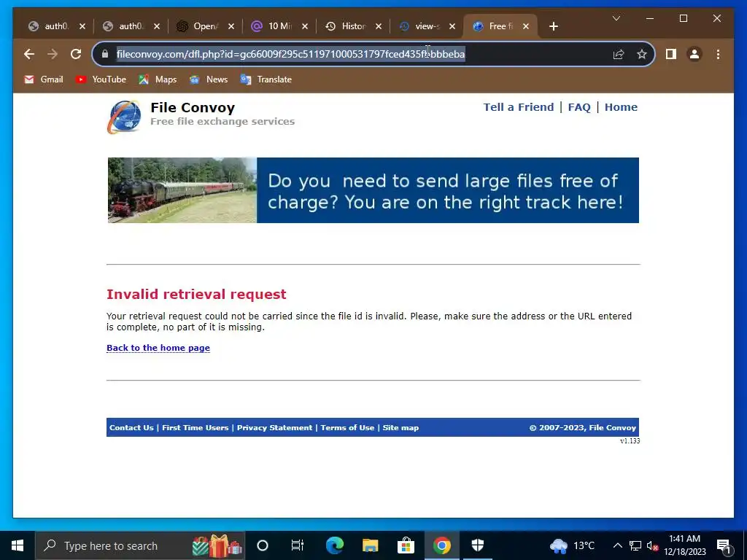Launch Microsoft Edge from taskbar
The image size is (747, 560).
[x=334, y=545]
